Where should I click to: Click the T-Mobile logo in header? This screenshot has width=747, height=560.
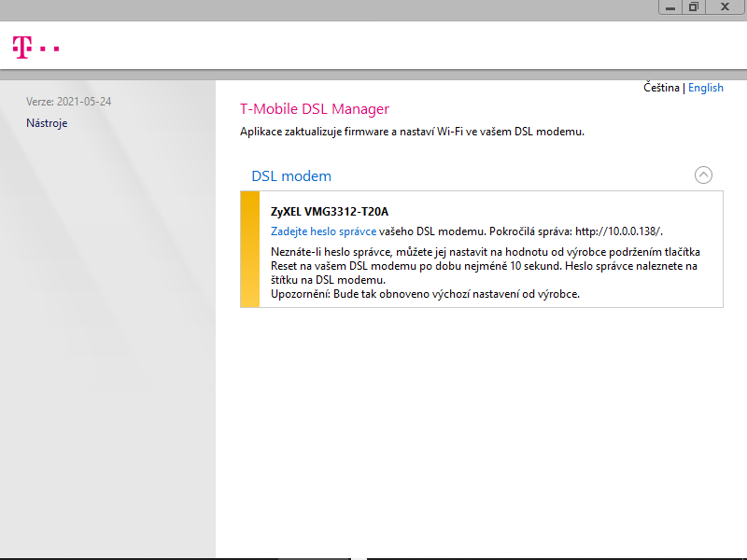[x=35, y=48]
